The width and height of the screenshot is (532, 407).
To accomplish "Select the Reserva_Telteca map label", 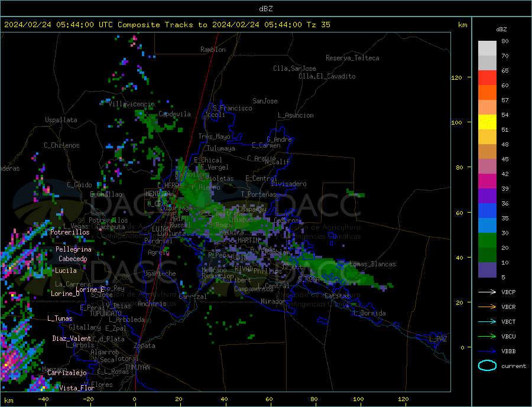I will click(352, 58).
